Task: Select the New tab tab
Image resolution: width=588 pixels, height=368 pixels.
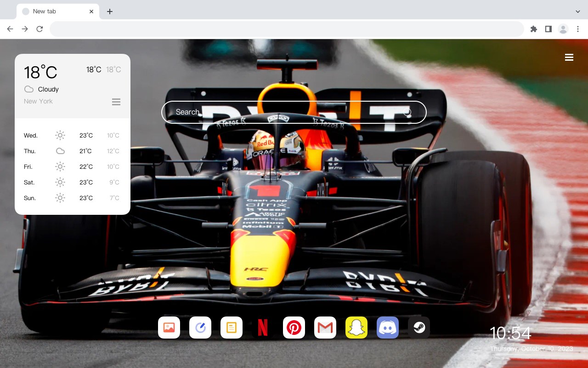Action: tap(58, 11)
